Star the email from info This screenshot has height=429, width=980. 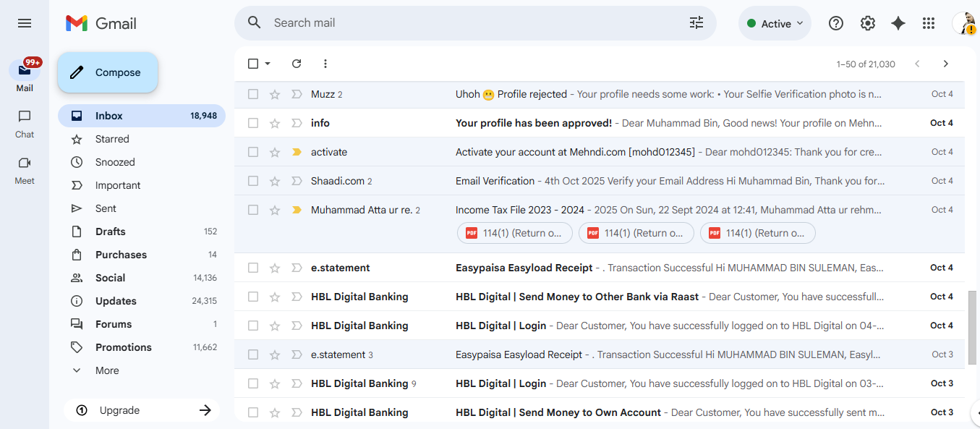[x=274, y=122]
